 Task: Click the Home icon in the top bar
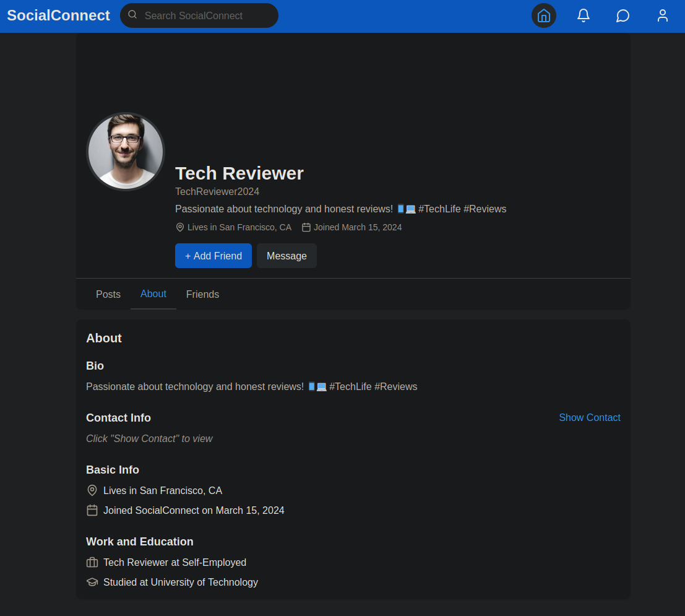(x=543, y=15)
